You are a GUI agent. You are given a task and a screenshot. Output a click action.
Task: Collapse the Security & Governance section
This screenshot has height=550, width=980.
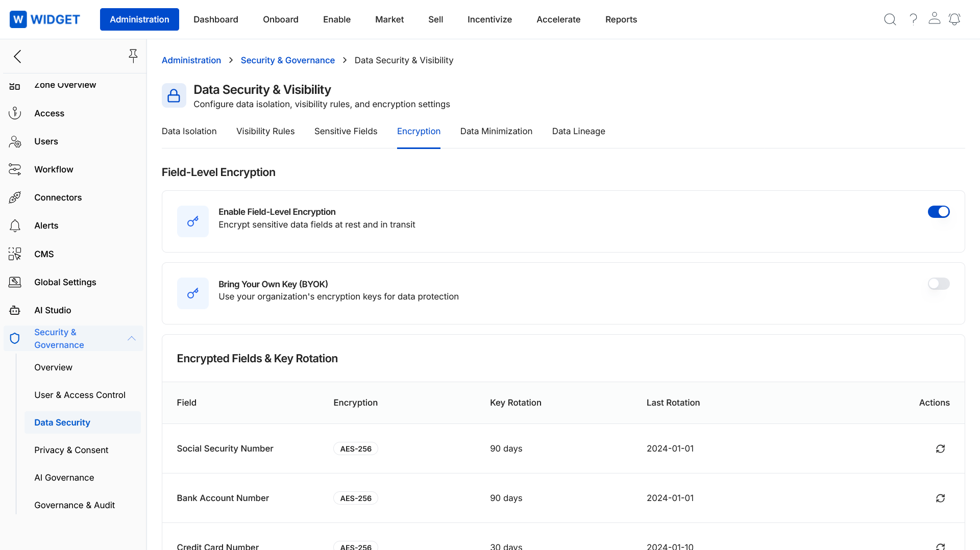(131, 338)
